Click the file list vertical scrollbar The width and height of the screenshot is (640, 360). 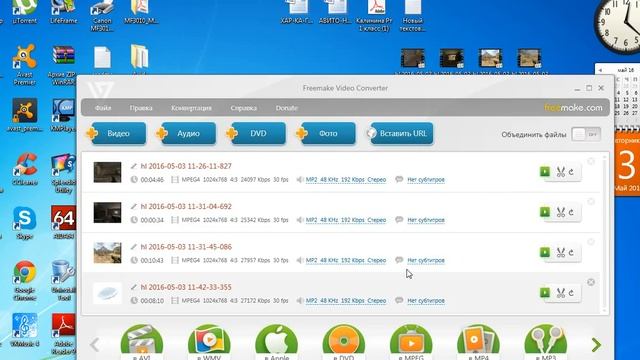pos(605,233)
